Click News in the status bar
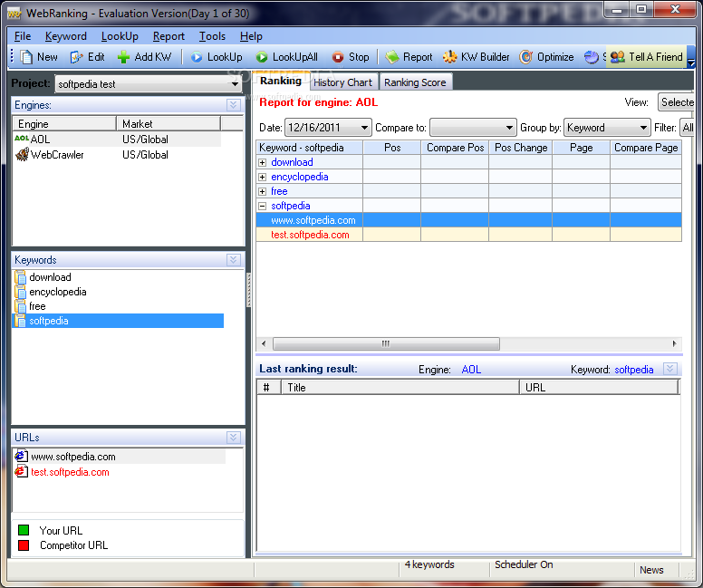The image size is (703, 588). click(651, 570)
